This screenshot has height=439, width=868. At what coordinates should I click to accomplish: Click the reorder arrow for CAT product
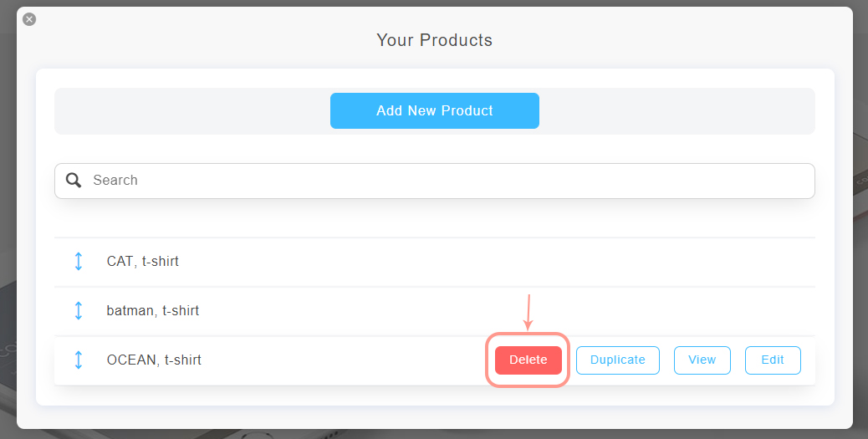(x=79, y=261)
